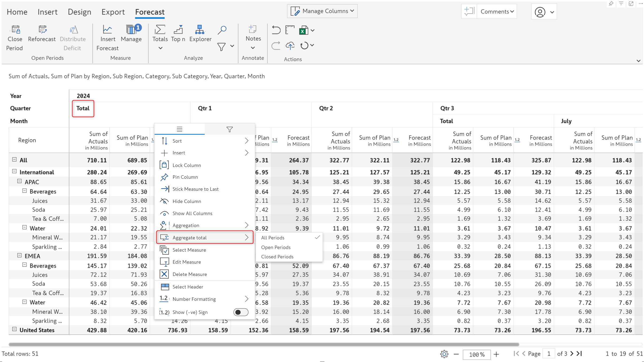The width and height of the screenshot is (644, 362).
Task: Click the add comment icon
Action: (x=469, y=11)
